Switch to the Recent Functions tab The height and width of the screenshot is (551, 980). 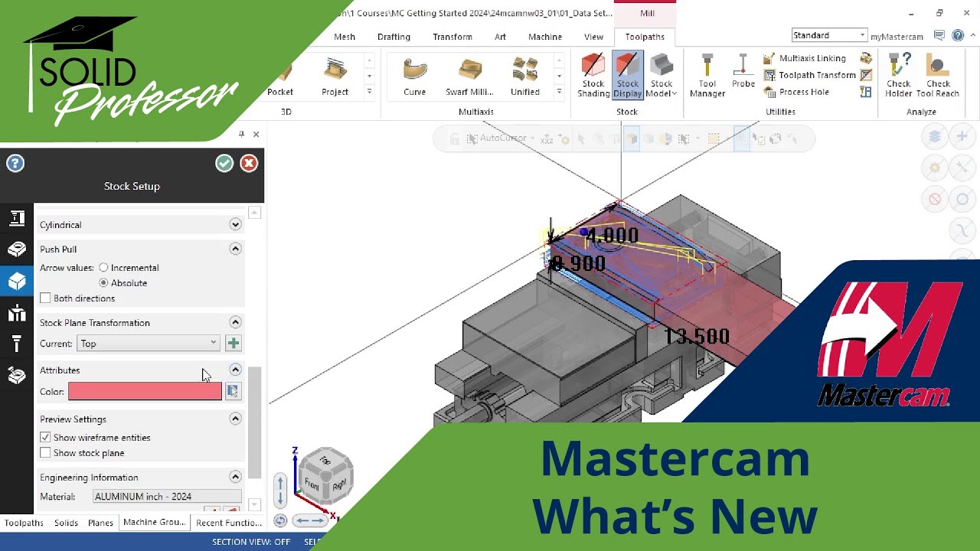[x=229, y=523]
